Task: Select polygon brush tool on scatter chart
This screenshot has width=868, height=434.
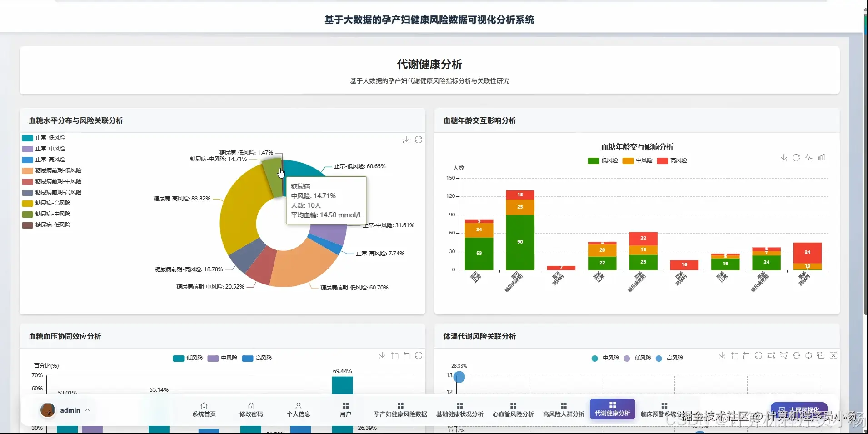Action: point(783,355)
